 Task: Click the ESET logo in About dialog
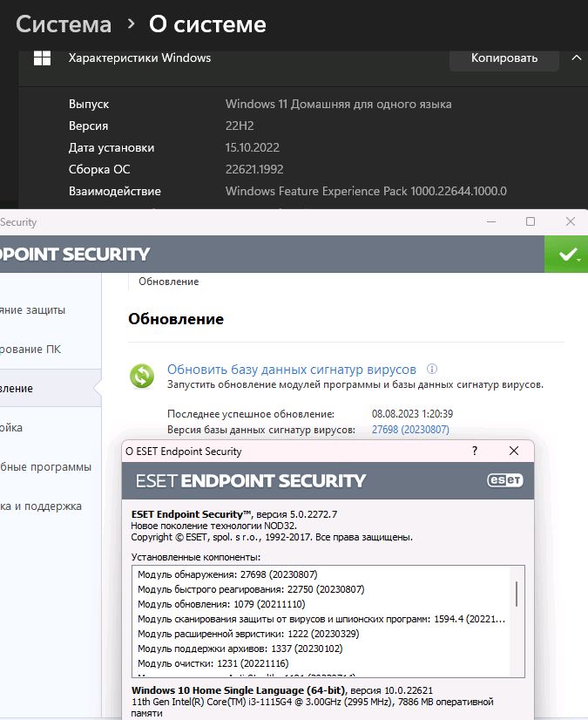tap(505, 480)
